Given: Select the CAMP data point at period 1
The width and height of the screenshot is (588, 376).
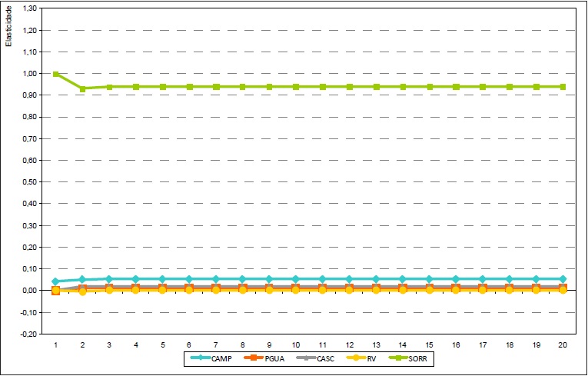Looking at the screenshot, I should coord(56,281).
